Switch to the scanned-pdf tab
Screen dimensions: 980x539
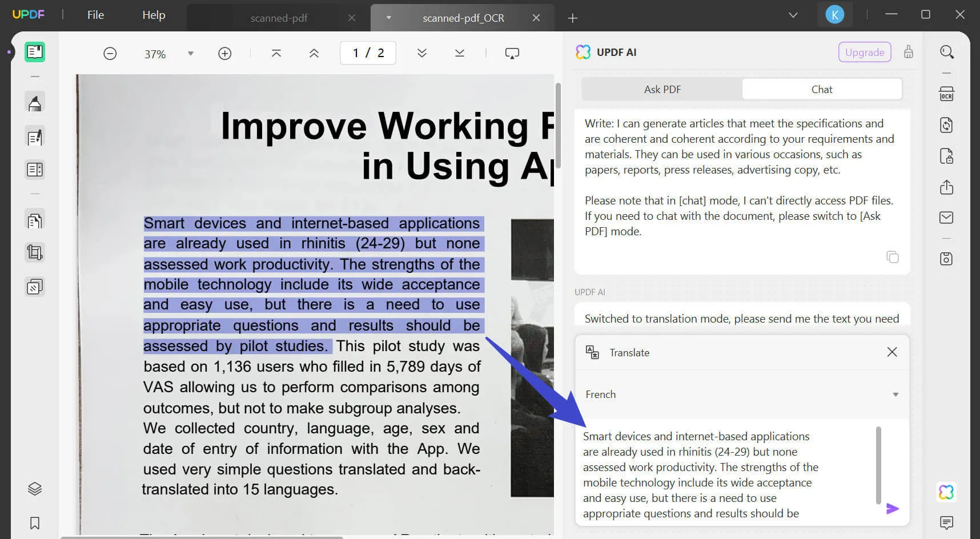point(279,18)
